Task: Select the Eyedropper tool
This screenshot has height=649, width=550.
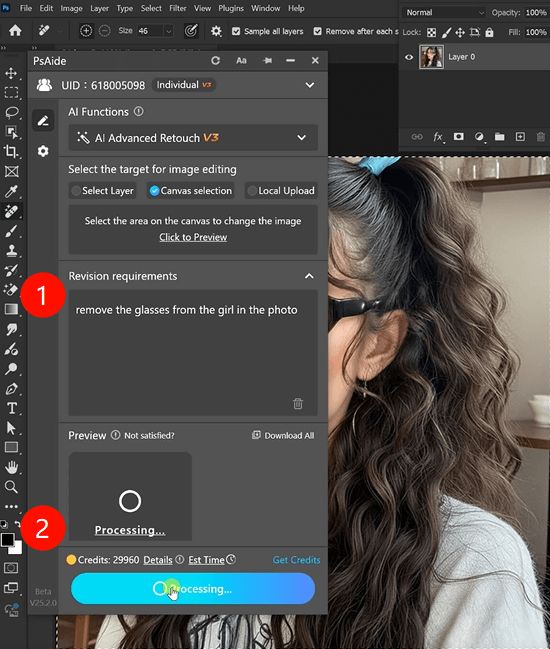Action: pos(11,191)
